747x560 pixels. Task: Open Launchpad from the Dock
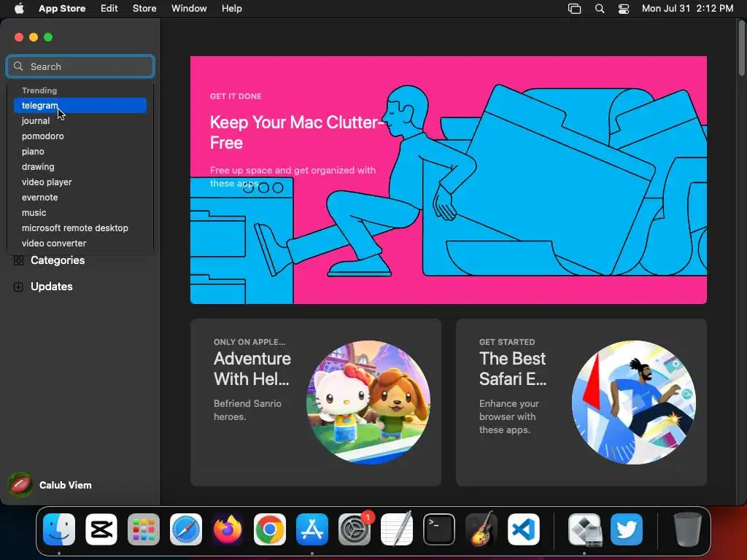[144, 529]
